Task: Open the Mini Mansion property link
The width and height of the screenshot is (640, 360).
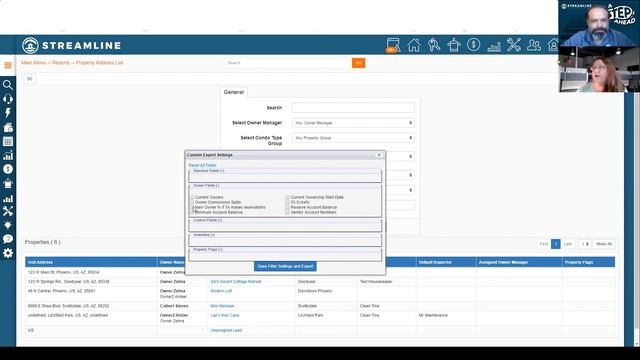Action: point(222,306)
